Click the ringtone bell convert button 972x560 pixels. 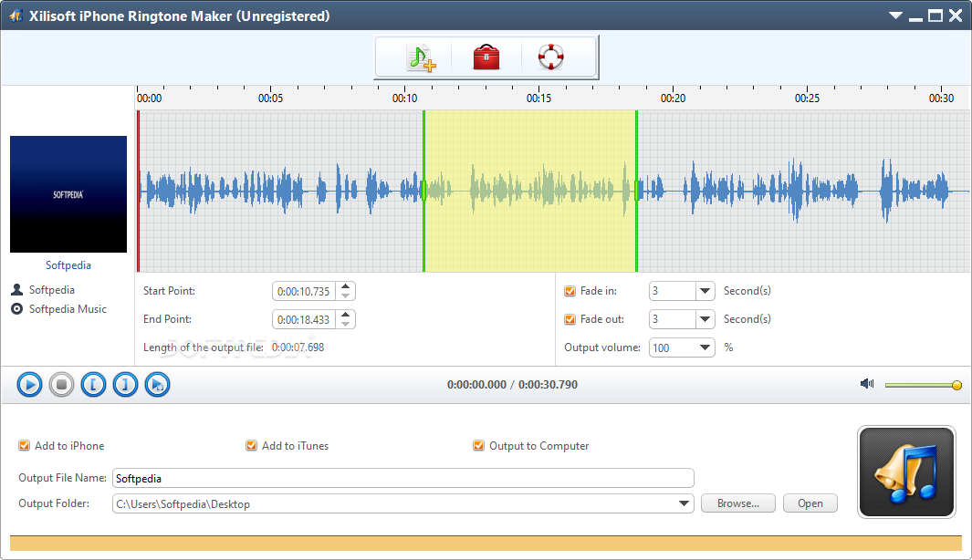point(906,472)
